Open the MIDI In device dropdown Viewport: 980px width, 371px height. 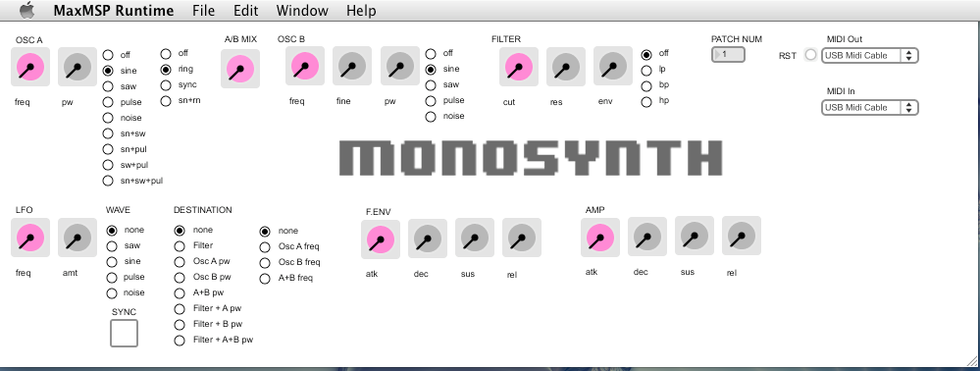(x=869, y=108)
